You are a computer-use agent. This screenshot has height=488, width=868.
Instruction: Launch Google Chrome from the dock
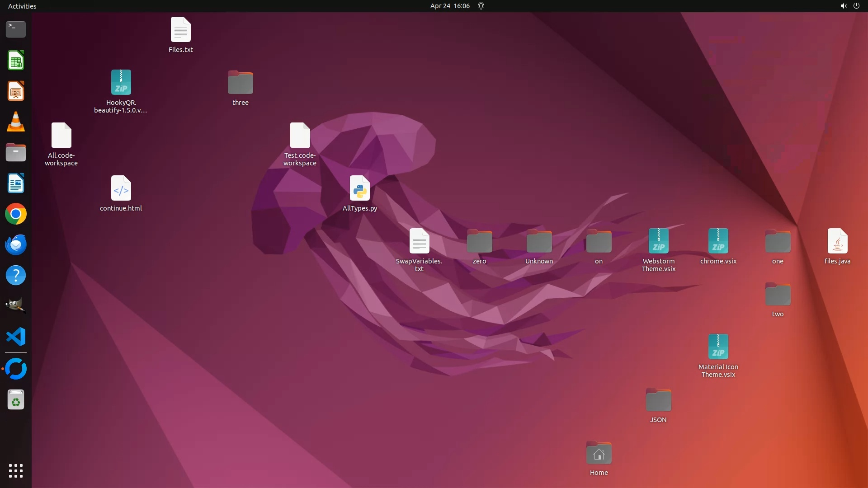[x=16, y=214]
